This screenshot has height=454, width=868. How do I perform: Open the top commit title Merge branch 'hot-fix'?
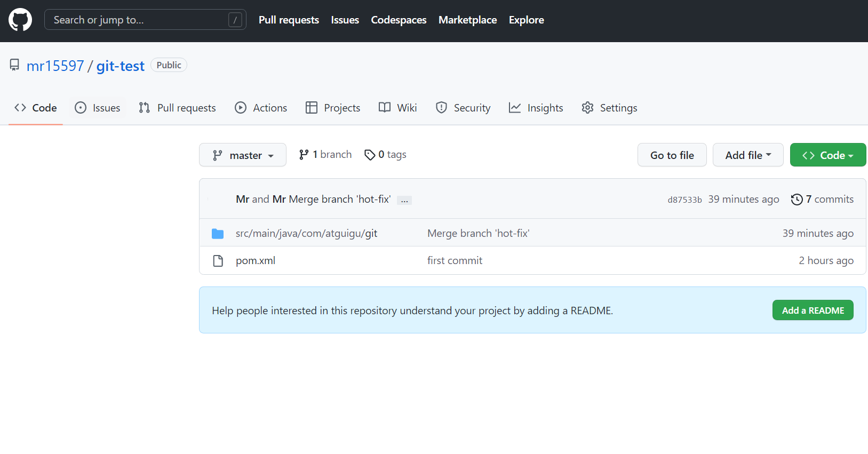(340, 199)
